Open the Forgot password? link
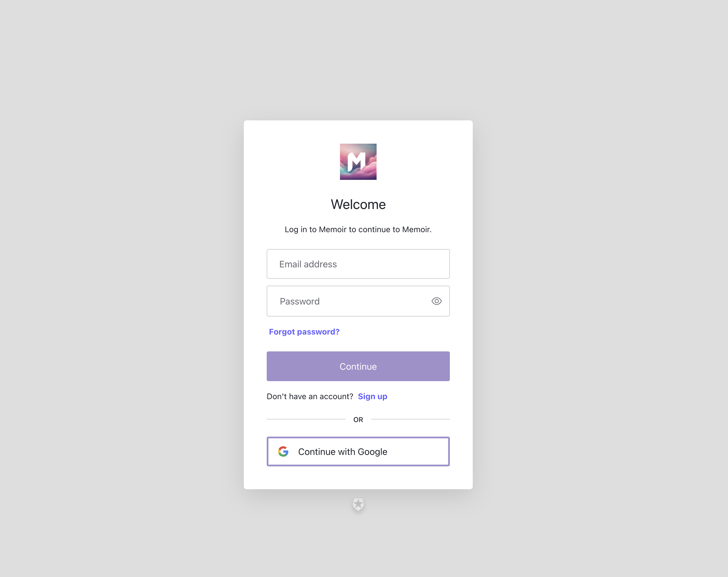The height and width of the screenshot is (577, 728). pos(304,332)
